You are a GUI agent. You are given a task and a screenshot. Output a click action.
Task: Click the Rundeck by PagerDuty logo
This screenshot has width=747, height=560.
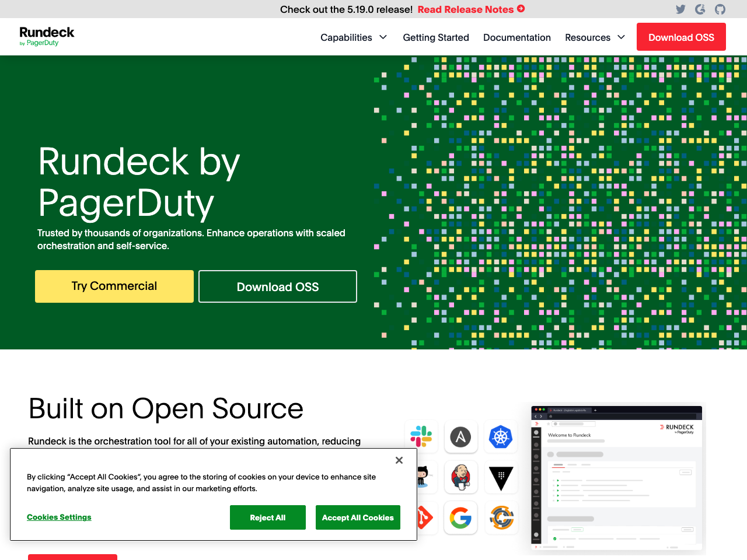[47, 36]
